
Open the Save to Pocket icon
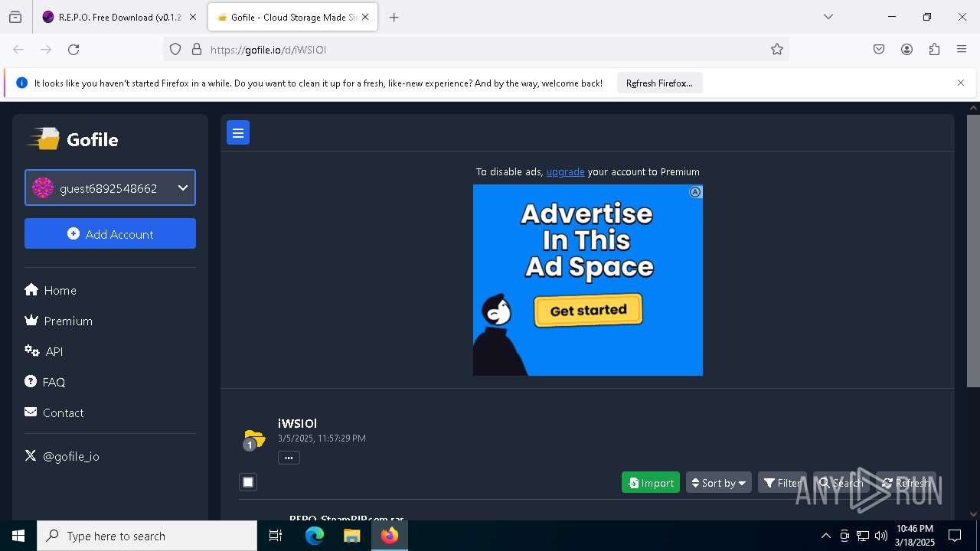(x=879, y=50)
